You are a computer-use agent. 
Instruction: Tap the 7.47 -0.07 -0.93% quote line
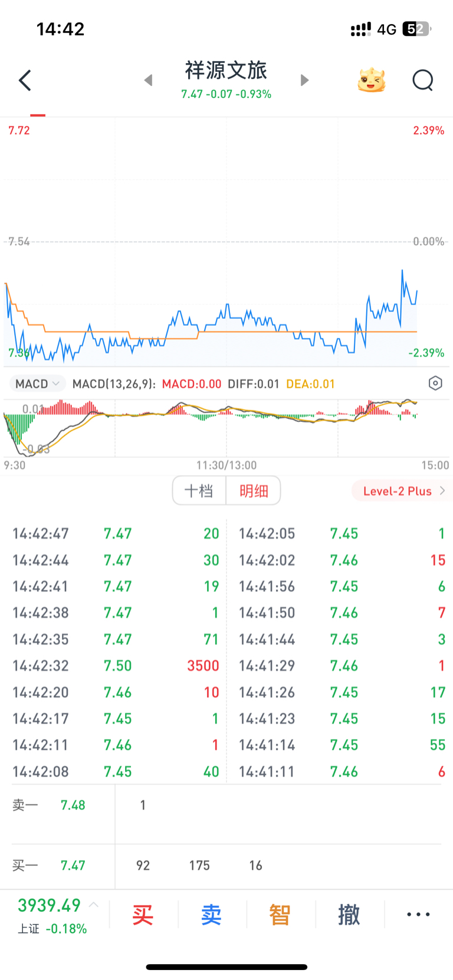[x=226, y=94]
